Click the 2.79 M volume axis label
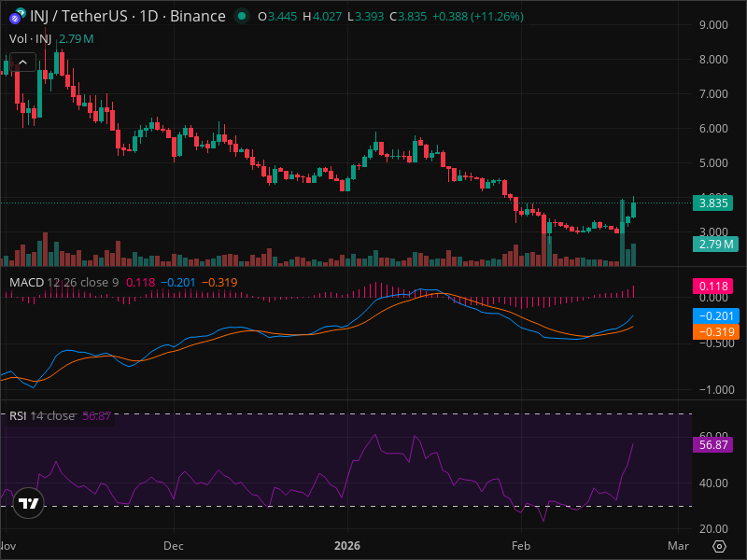747x560 pixels. tap(715, 245)
